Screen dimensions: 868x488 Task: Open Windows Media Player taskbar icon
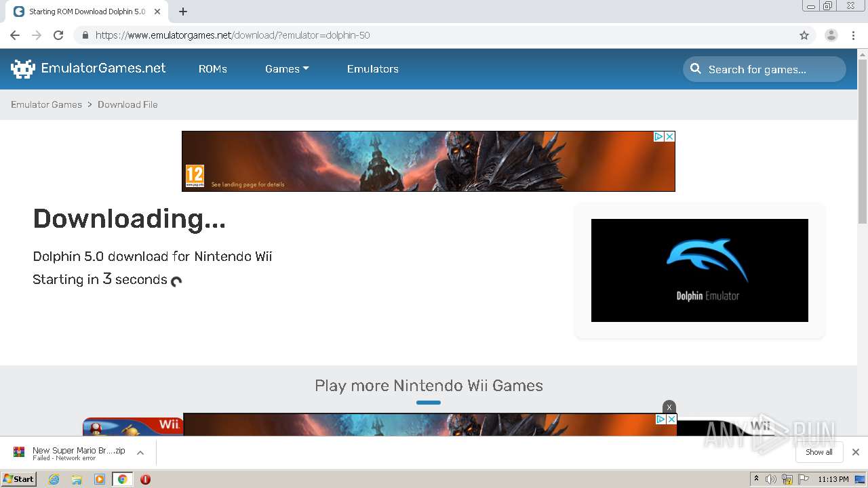[x=100, y=479]
